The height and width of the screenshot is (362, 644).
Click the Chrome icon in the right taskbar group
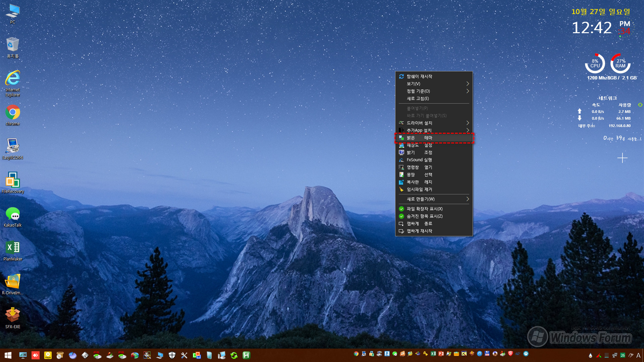356,354
